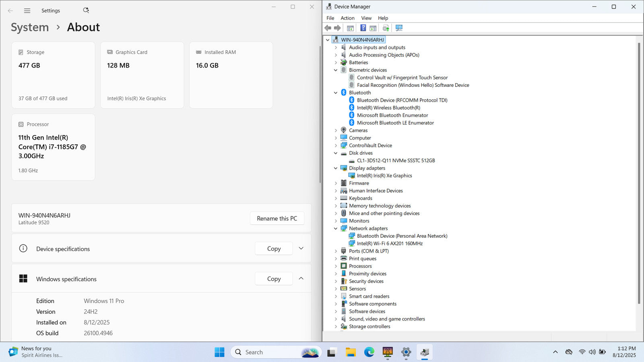The height and width of the screenshot is (362, 644).
Task: Click the Settings gear on the taskbar
Action: (406, 352)
